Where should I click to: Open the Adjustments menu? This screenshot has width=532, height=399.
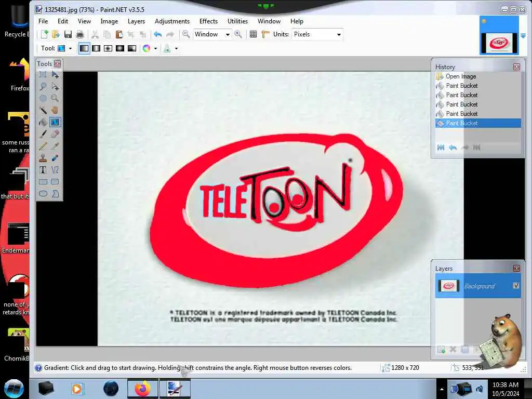pyautogui.click(x=172, y=21)
